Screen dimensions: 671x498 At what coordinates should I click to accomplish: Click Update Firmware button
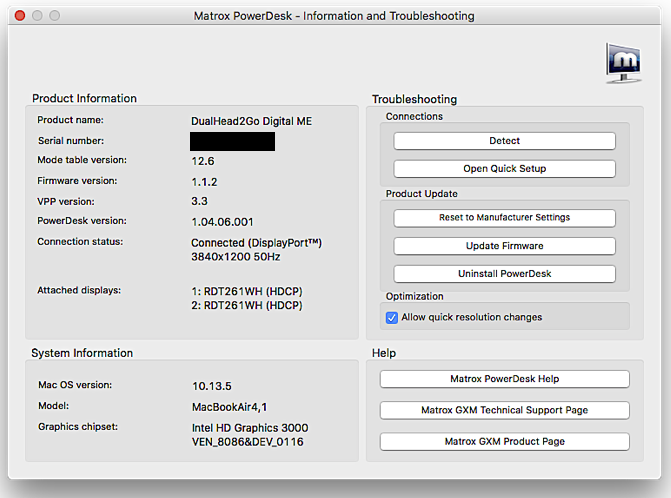505,246
